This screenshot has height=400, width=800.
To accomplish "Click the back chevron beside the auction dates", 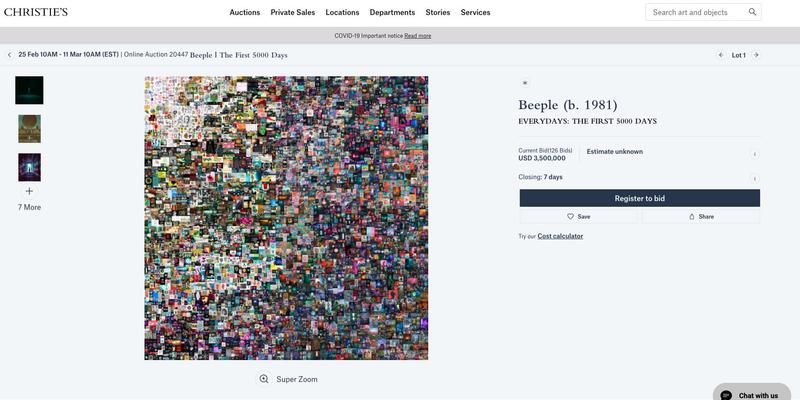I will click(9, 55).
